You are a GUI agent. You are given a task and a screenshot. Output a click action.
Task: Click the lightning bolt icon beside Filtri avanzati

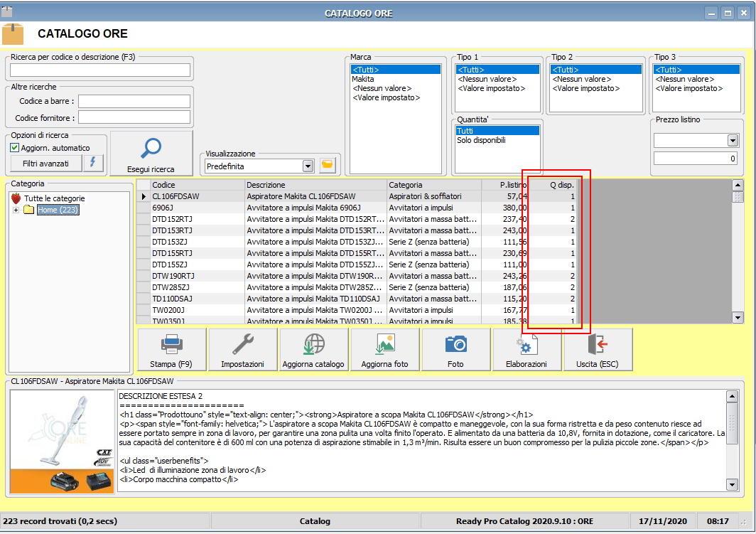coord(94,164)
